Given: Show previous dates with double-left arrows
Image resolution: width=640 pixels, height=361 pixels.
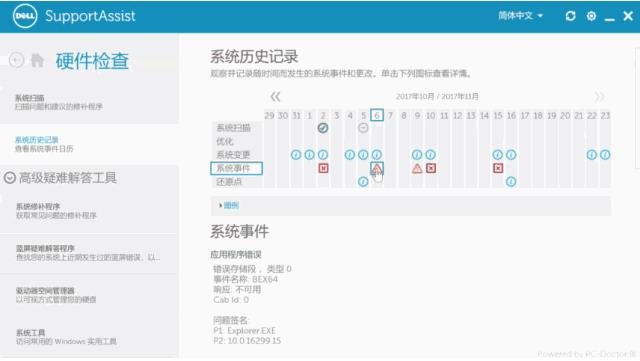Looking at the screenshot, I should [275, 97].
